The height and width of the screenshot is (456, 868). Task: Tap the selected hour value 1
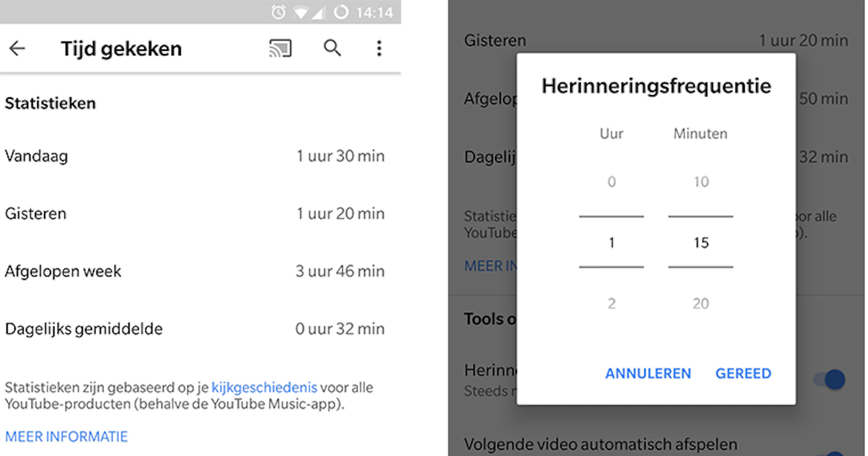coord(612,242)
